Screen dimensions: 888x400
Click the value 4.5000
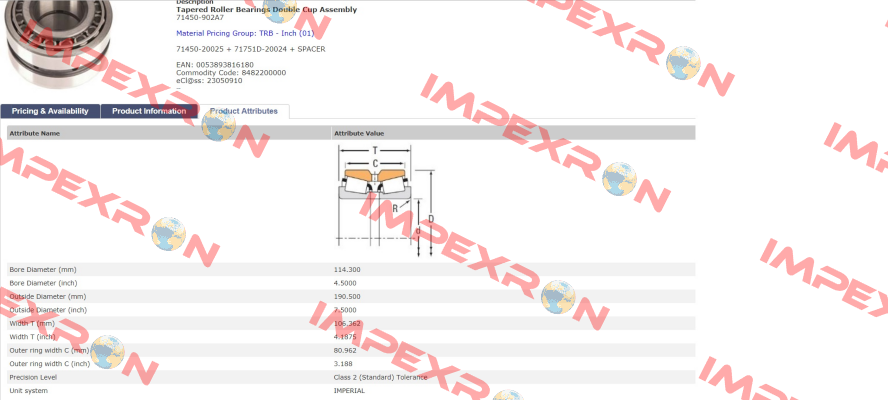click(x=345, y=283)
